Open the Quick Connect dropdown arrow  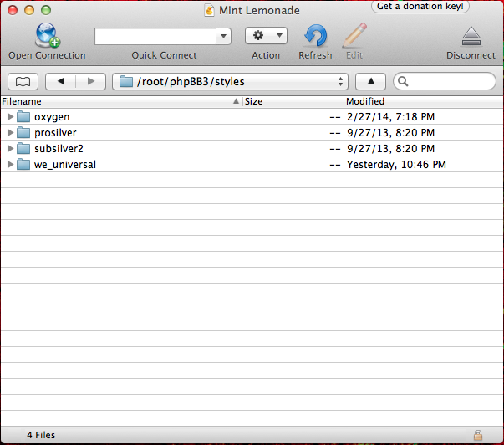pos(223,36)
